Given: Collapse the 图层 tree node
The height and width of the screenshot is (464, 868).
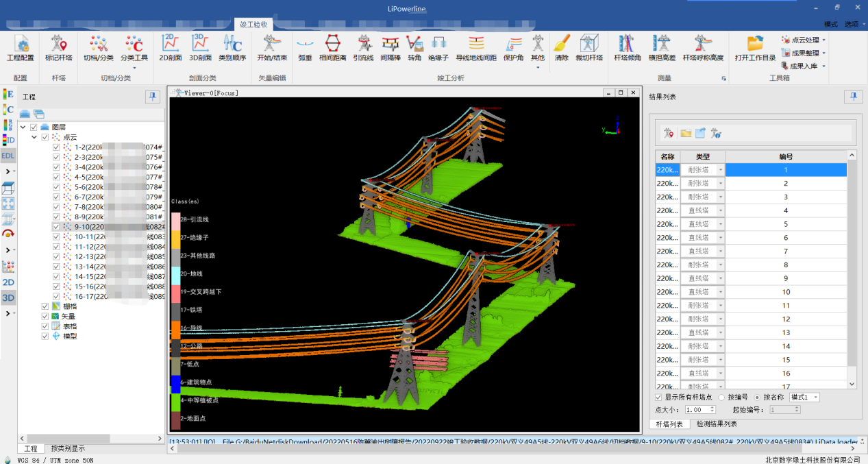Looking at the screenshot, I should [24, 127].
